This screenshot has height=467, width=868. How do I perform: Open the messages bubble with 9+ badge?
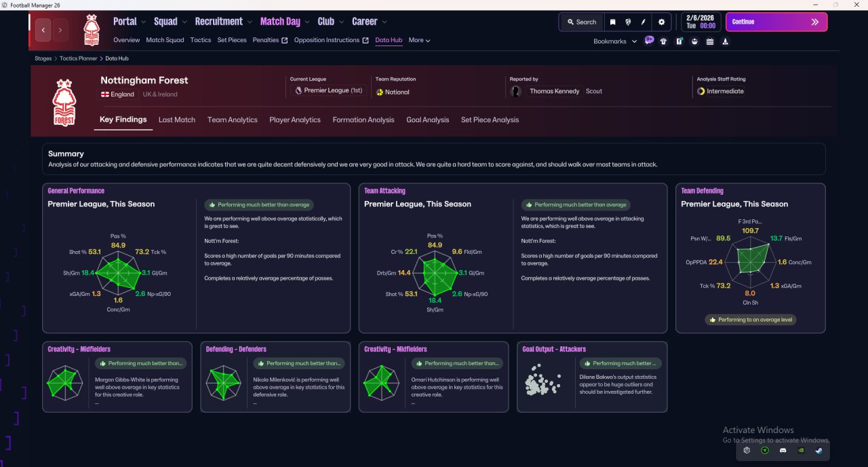(x=649, y=41)
